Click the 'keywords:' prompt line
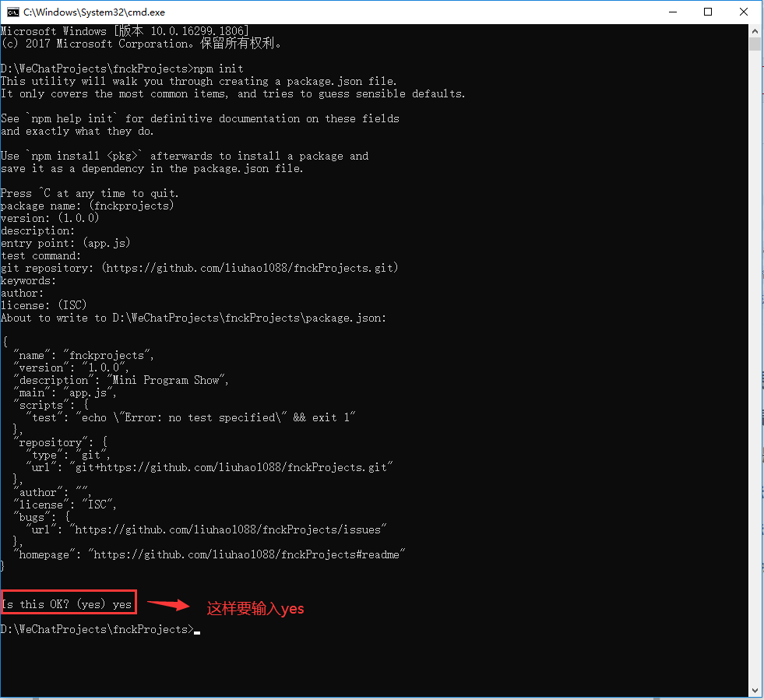764x700 pixels. 28,280
